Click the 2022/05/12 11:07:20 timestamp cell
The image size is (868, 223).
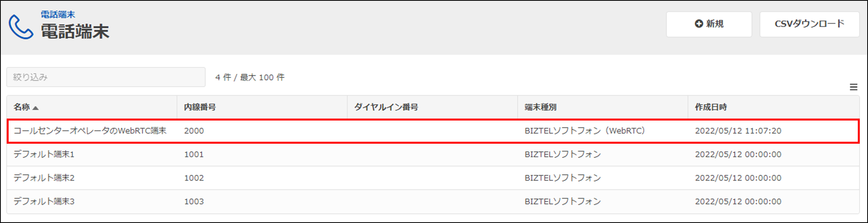(738, 131)
